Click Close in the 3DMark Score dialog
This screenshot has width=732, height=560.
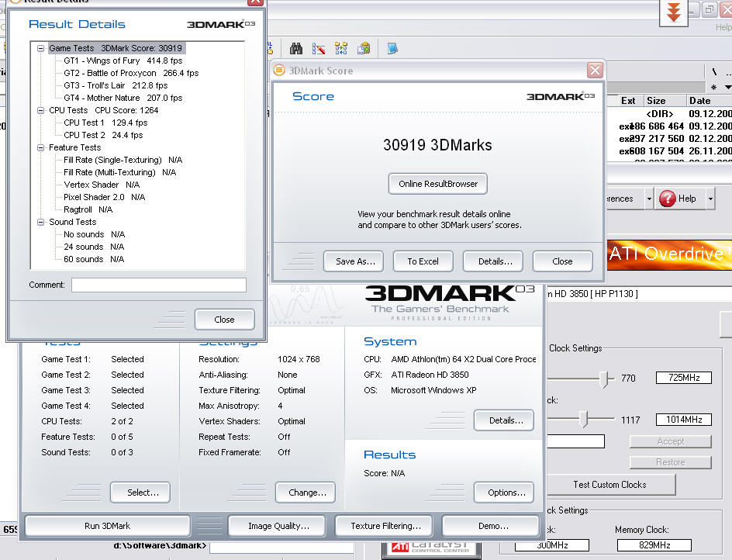point(562,261)
